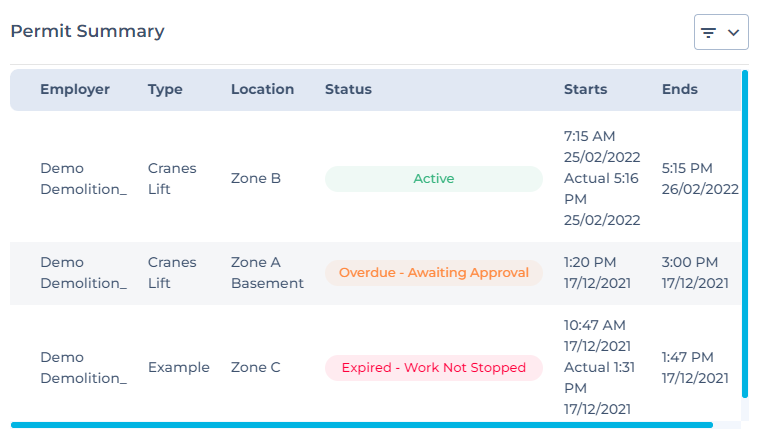Open the filter dropdown button
The height and width of the screenshot is (434, 758).
coord(721,32)
